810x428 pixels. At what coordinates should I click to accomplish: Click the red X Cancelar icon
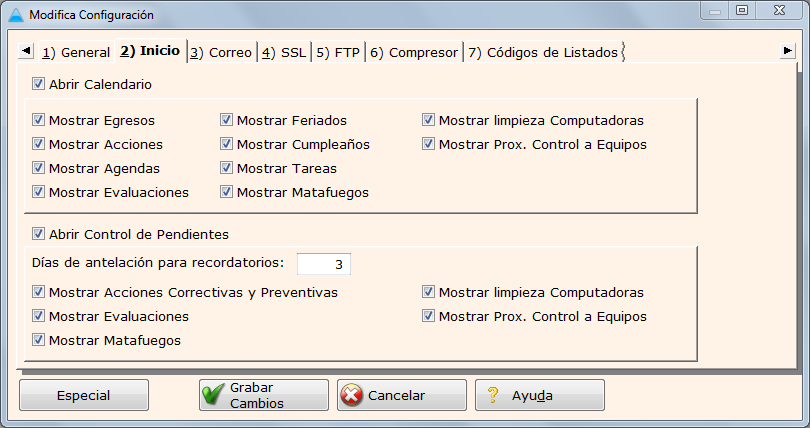tap(351, 395)
